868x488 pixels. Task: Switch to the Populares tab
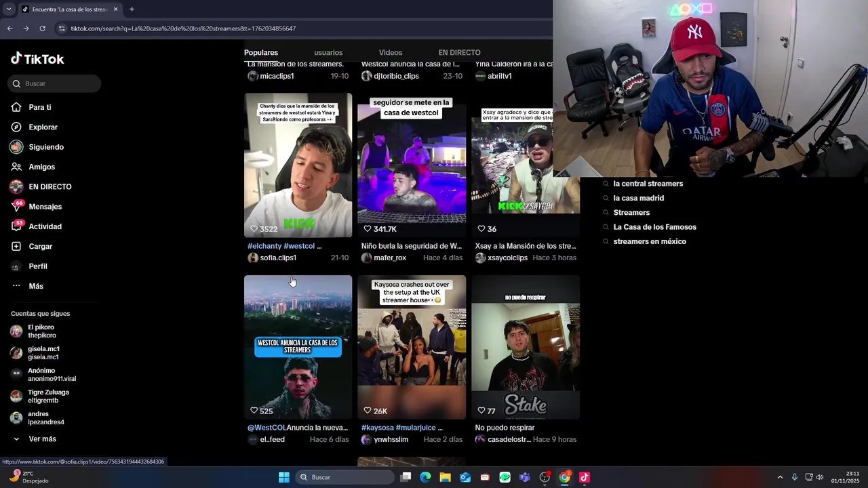coord(261,52)
